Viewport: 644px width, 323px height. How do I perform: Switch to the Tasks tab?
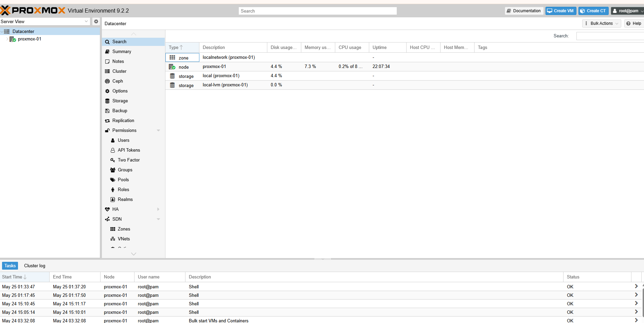(10, 266)
